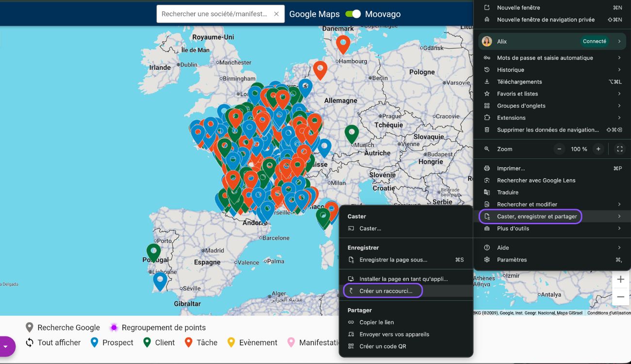Select Créer un raccourci menu entry
The image size is (631, 364).
[385, 291]
